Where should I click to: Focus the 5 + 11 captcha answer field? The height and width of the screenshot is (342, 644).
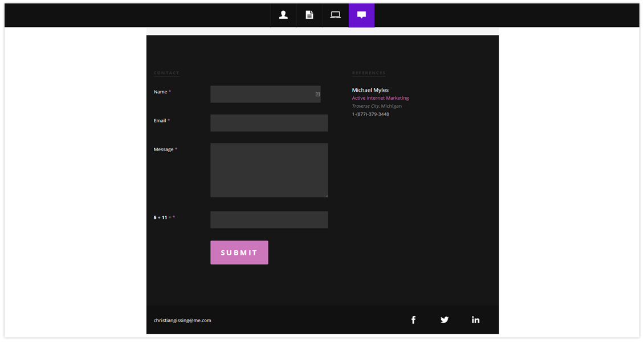click(x=269, y=220)
